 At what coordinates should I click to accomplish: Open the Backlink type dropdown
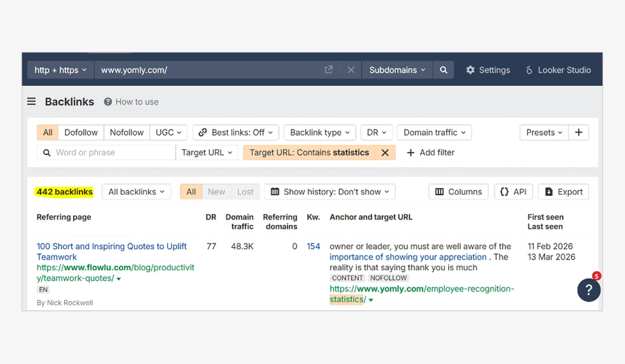pos(320,132)
